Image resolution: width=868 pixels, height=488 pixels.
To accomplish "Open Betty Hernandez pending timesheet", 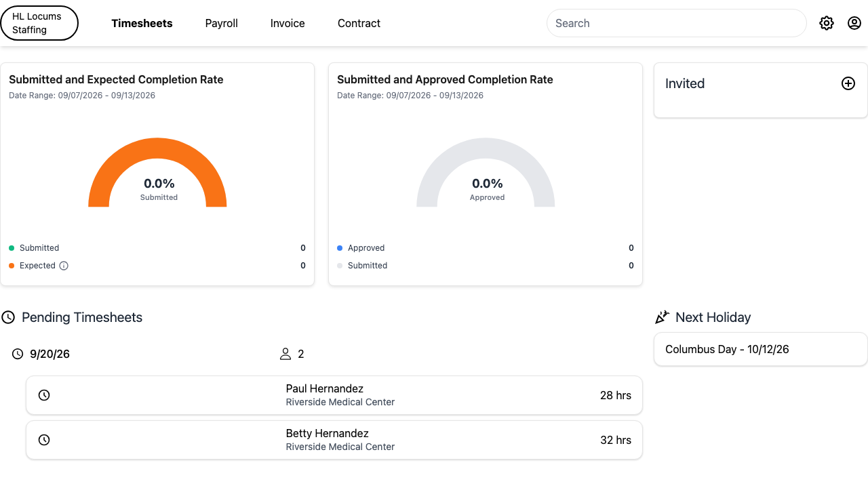I will (x=334, y=440).
